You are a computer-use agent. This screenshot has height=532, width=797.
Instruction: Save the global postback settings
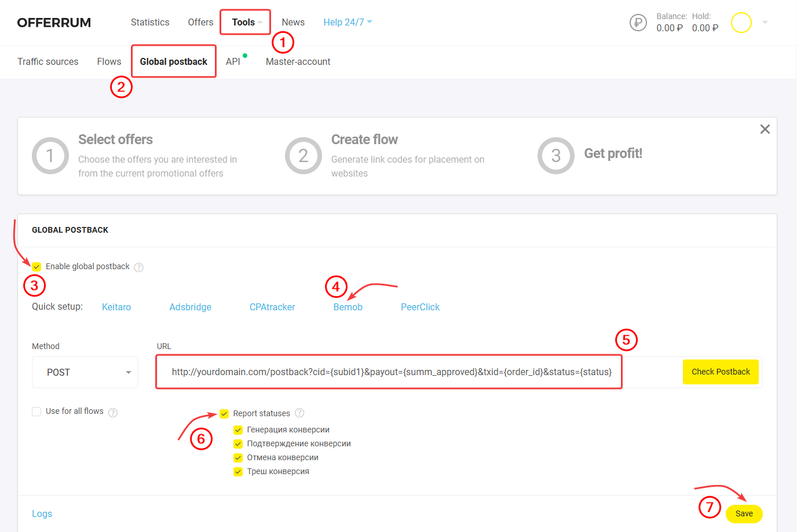(744, 513)
